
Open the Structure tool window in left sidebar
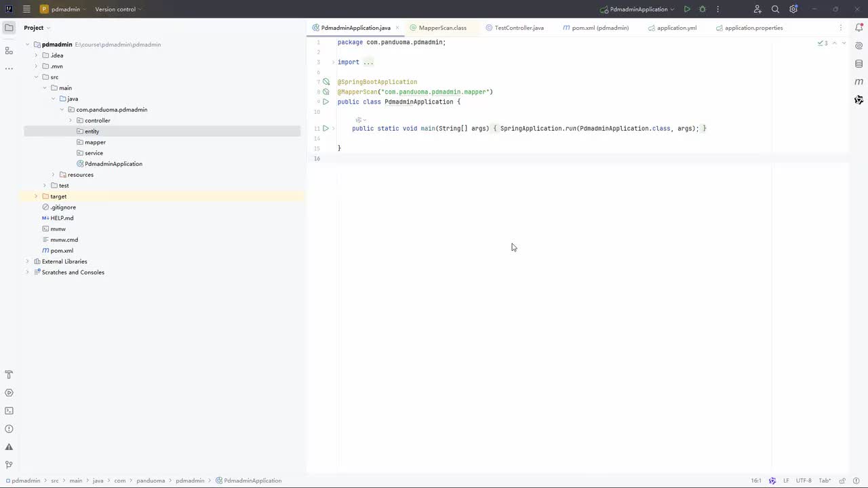(x=9, y=51)
